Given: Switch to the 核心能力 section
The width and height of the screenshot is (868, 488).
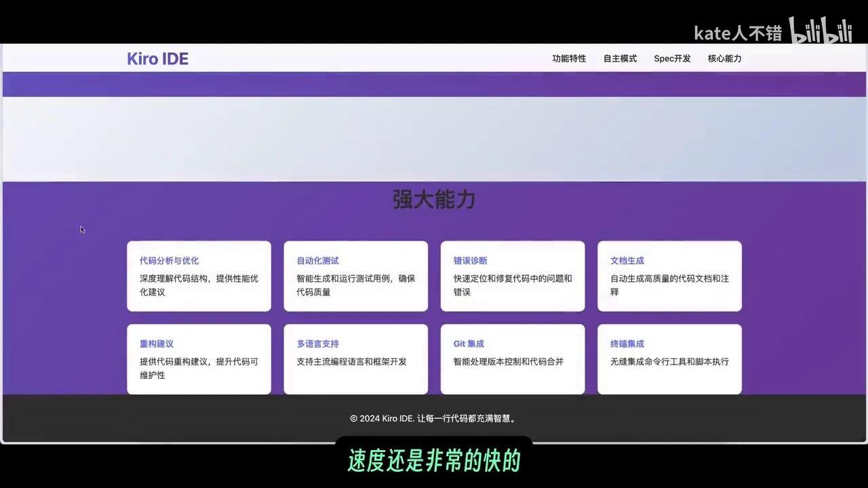Looking at the screenshot, I should 724,58.
